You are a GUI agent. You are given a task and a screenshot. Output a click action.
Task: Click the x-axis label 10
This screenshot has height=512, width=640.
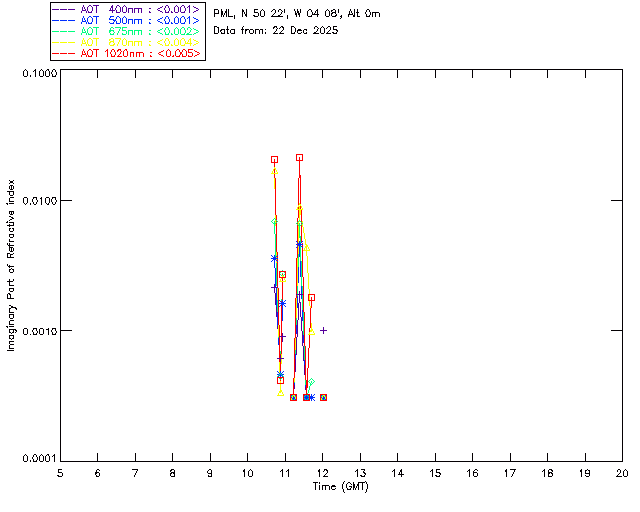pyautogui.click(x=247, y=473)
